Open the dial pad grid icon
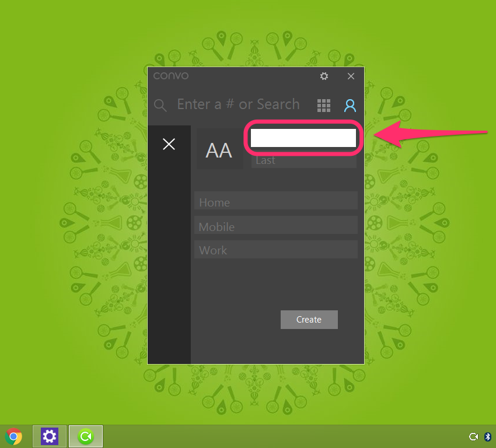This screenshot has width=496, height=448. tap(323, 105)
